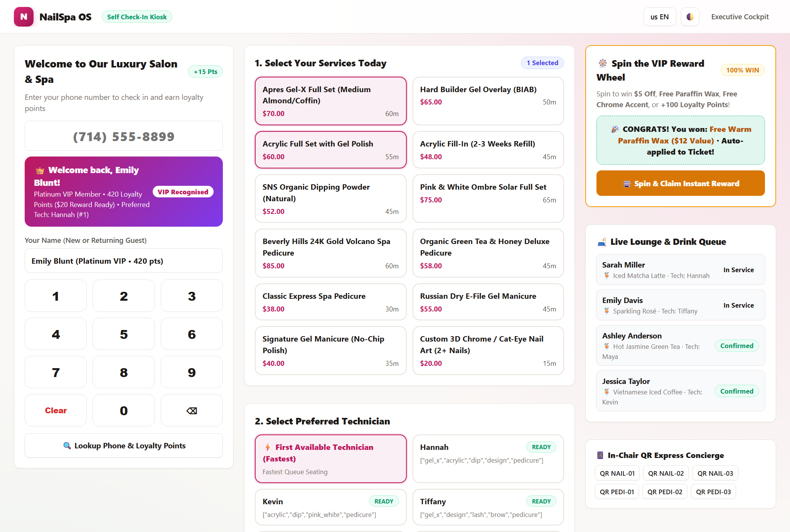
Task: Deselect the Apres Gel-X Full Set service
Action: point(331,101)
